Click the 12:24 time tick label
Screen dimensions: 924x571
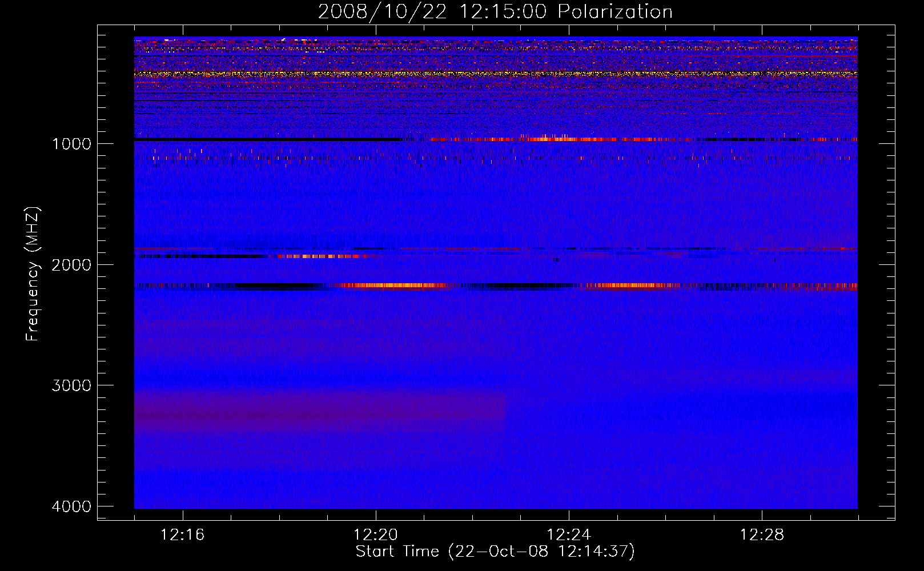(x=569, y=535)
